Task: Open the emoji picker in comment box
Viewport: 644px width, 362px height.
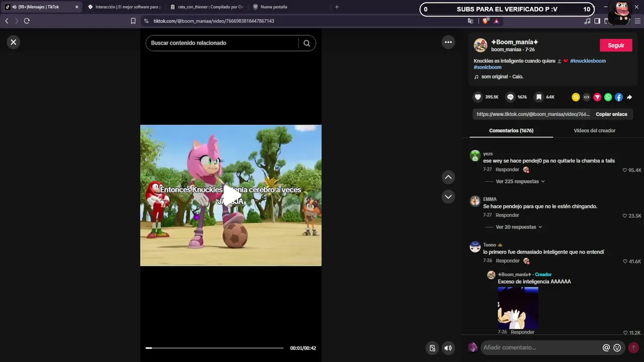Action: [x=617, y=347]
